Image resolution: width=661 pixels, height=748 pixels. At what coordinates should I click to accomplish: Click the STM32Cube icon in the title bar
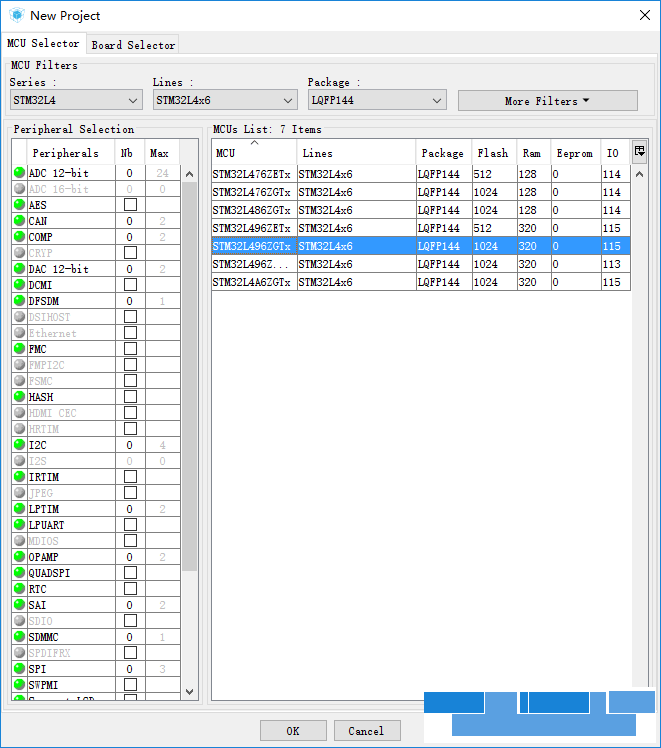coord(17,15)
